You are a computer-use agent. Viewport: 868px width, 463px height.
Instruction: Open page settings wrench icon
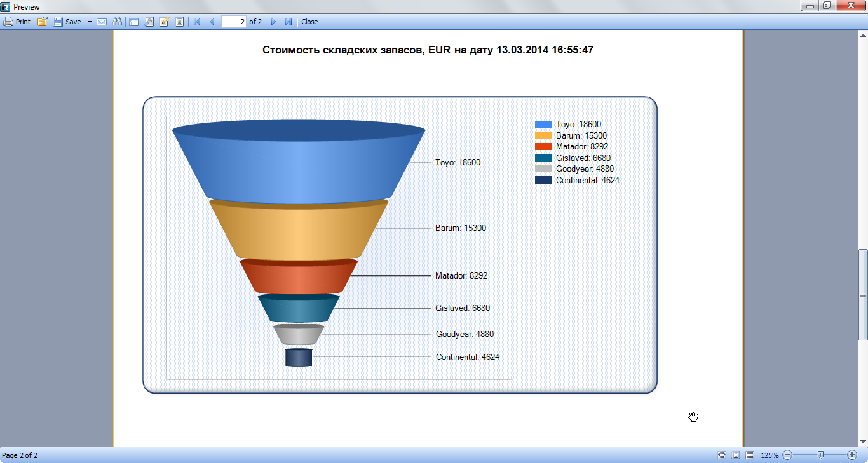[149, 22]
